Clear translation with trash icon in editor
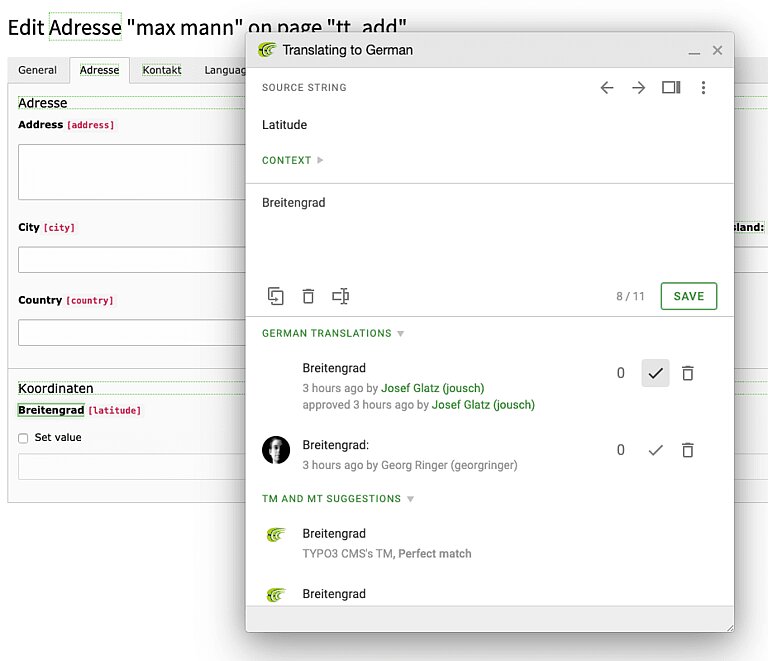 [x=308, y=296]
